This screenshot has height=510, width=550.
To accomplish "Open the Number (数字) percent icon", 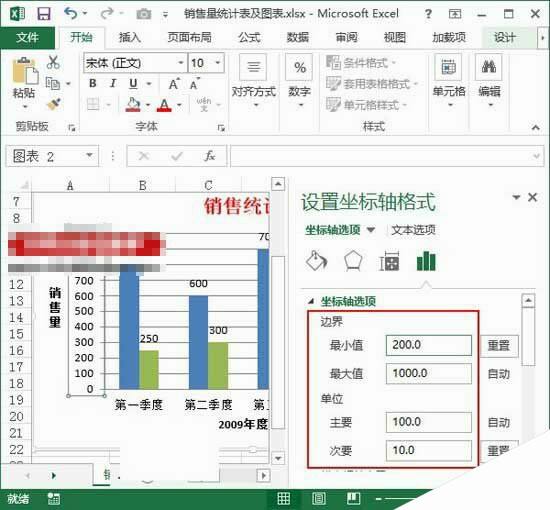I will click(299, 67).
